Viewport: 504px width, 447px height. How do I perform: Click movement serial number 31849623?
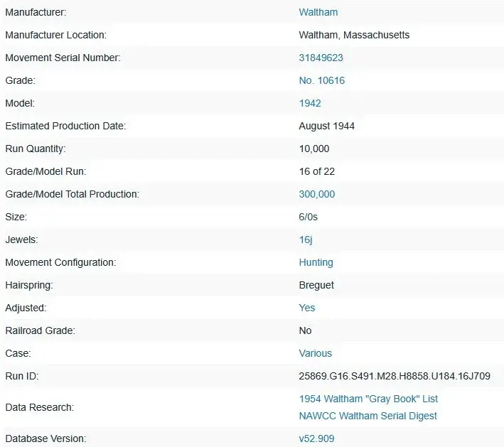(x=321, y=58)
